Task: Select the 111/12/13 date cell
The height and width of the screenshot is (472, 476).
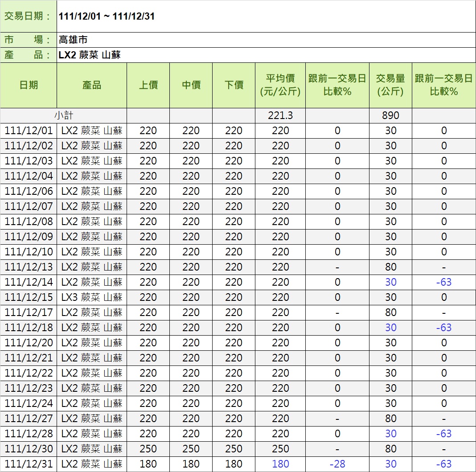Action: click(29, 267)
